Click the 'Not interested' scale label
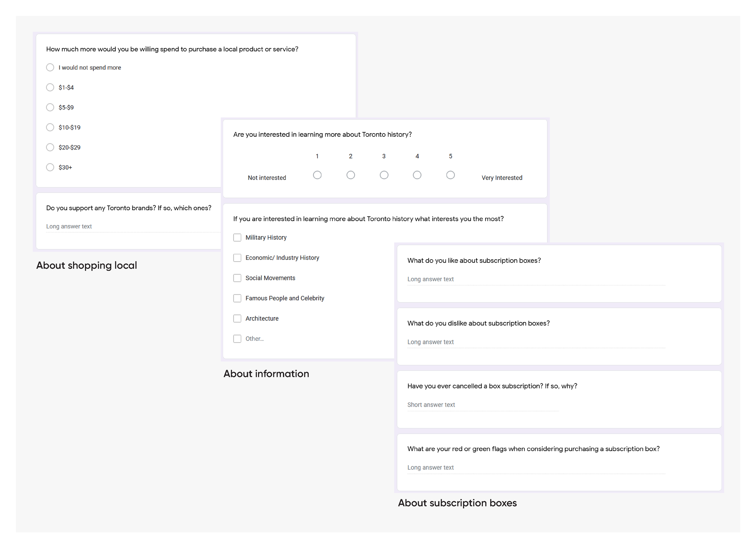 pos(267,178)
